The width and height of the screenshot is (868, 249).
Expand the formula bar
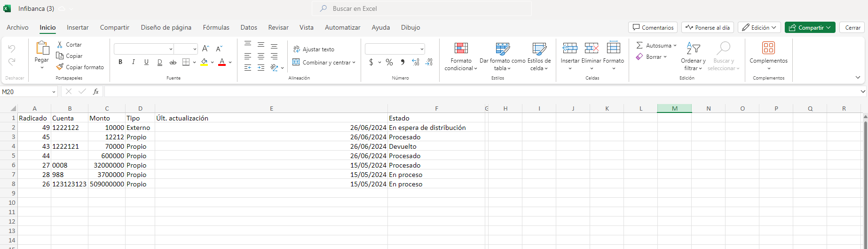863,91
